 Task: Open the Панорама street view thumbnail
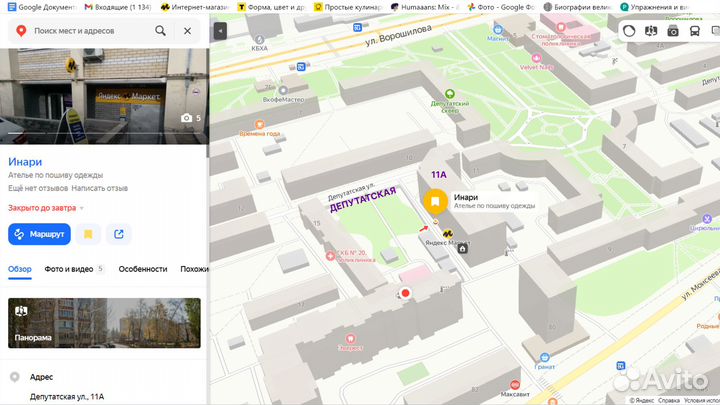104,323
